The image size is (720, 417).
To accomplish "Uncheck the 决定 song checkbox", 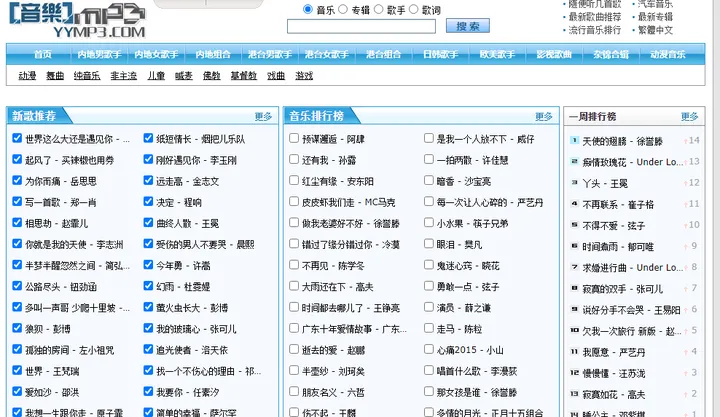I will point(148,201).
